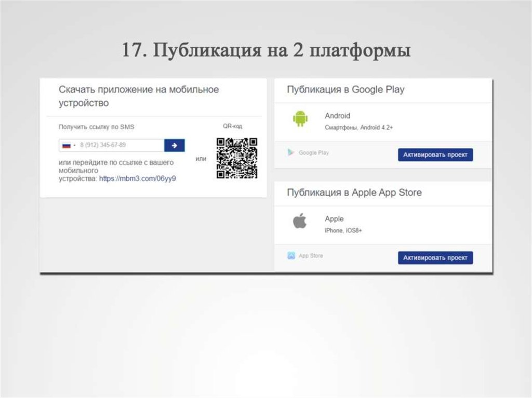Click the green Android robot icon

300,119
